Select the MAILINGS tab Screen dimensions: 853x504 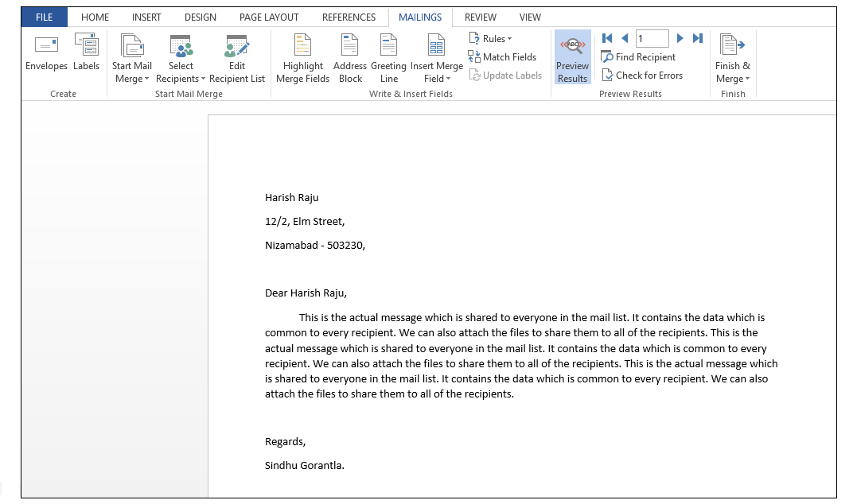pyautogui.click(x=420, y=17)
